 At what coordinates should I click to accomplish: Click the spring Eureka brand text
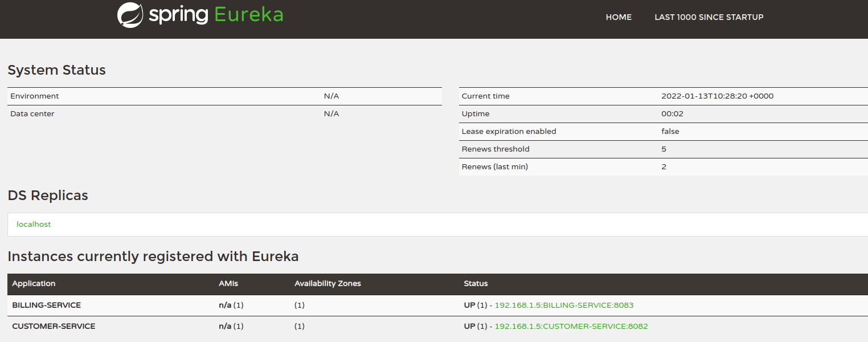216,15
